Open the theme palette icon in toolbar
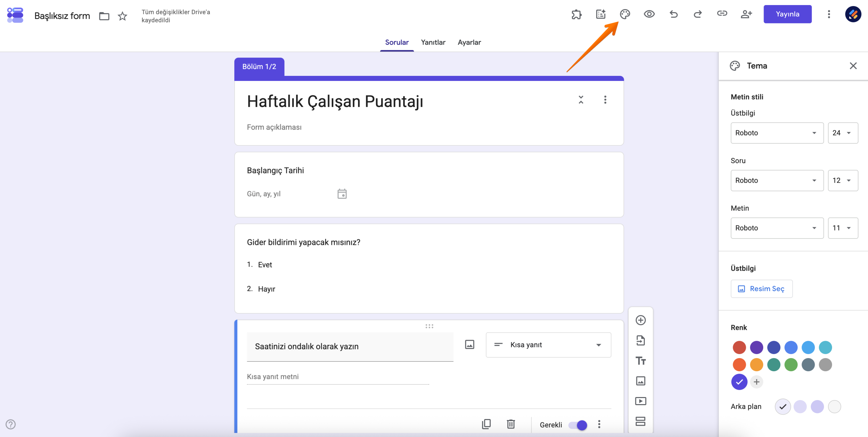This screenshot has width=868, height=437. [x=625, y=14]
